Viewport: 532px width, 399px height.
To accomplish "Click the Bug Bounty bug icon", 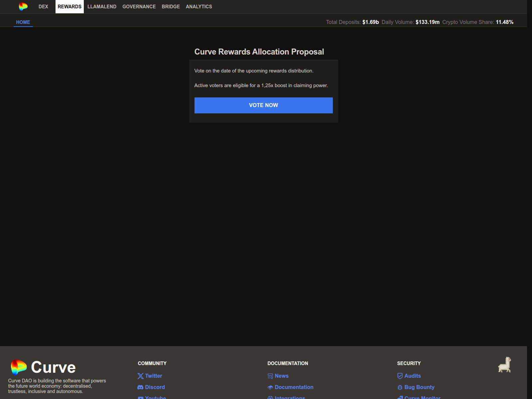I will point(400,387).
